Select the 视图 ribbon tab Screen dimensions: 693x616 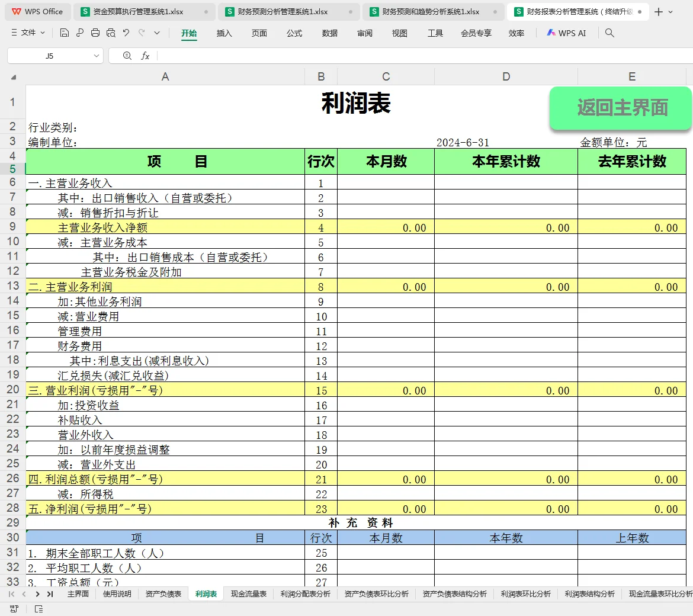point(400,33)
